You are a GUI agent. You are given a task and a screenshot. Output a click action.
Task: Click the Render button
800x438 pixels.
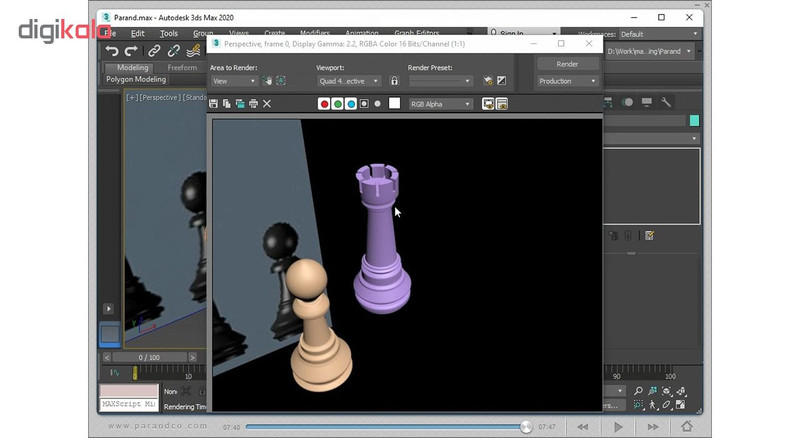567,64
